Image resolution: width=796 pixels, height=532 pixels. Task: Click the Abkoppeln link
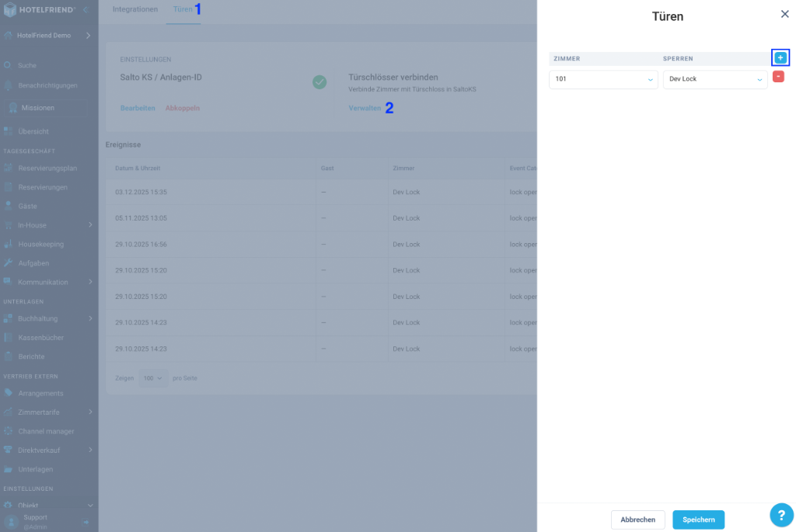[182, 108]
